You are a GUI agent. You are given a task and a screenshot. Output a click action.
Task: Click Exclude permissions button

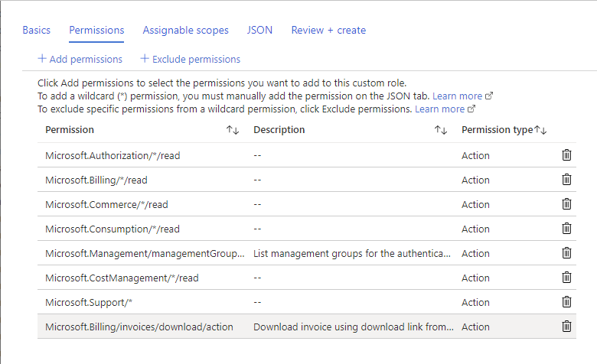coord(190,59)
